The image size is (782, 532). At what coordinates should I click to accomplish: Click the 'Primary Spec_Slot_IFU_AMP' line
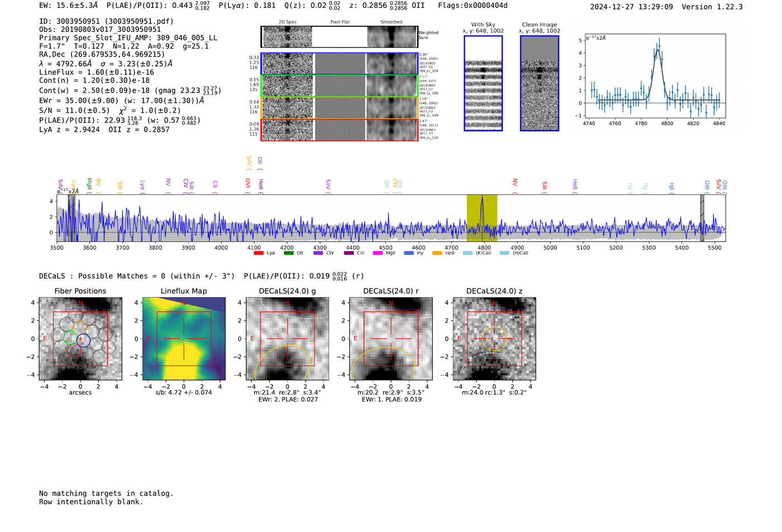coord(128,38)
